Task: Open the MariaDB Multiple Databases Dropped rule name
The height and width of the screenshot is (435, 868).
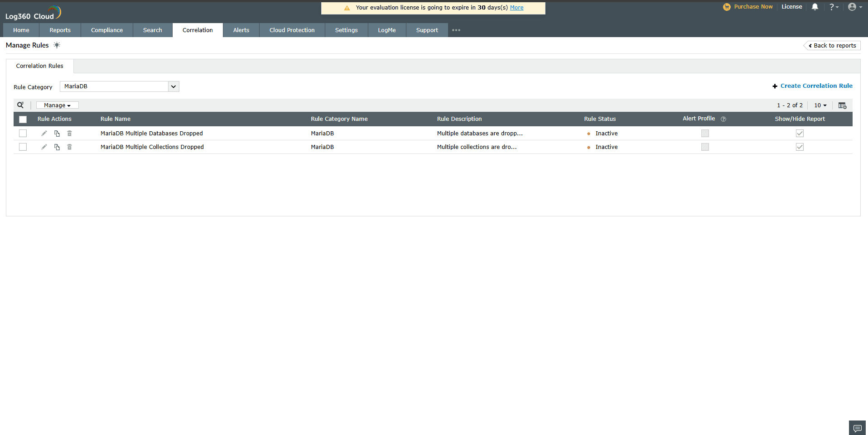Action: click(x=152, y=134)
